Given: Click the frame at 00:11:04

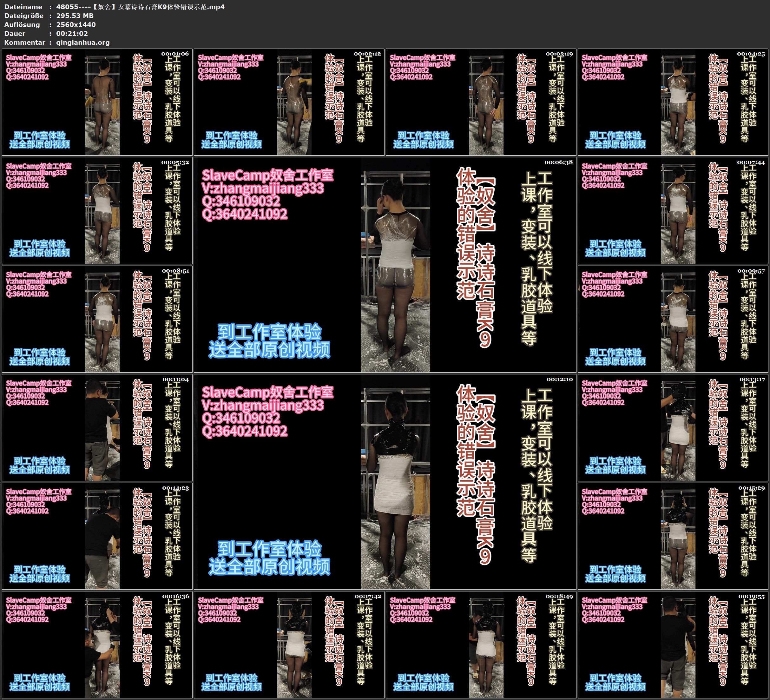Looking at the screenshot, I should tap(97, 427).
